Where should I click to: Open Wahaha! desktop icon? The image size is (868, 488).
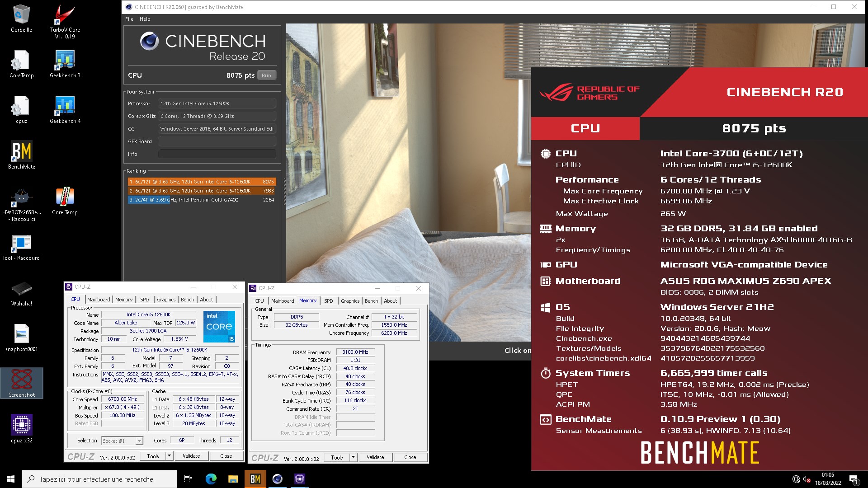[21, 292]
